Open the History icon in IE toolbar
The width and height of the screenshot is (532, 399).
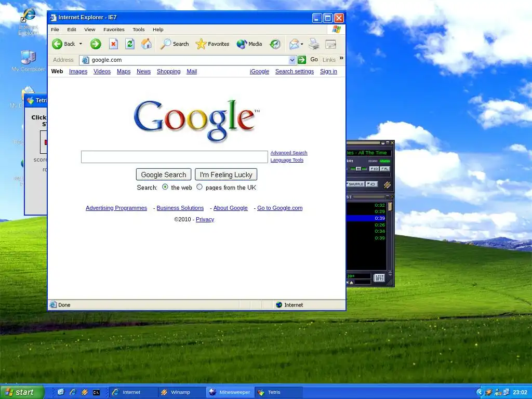(275, 44)
